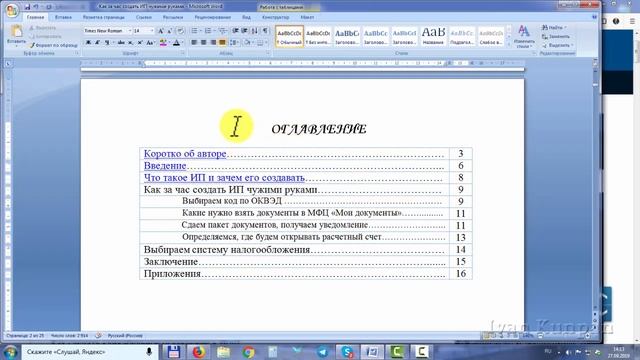Switch to the Ссылки tab
Image resolution: width=640 pixels, height=360 pixels.
[x=144, y=17]
